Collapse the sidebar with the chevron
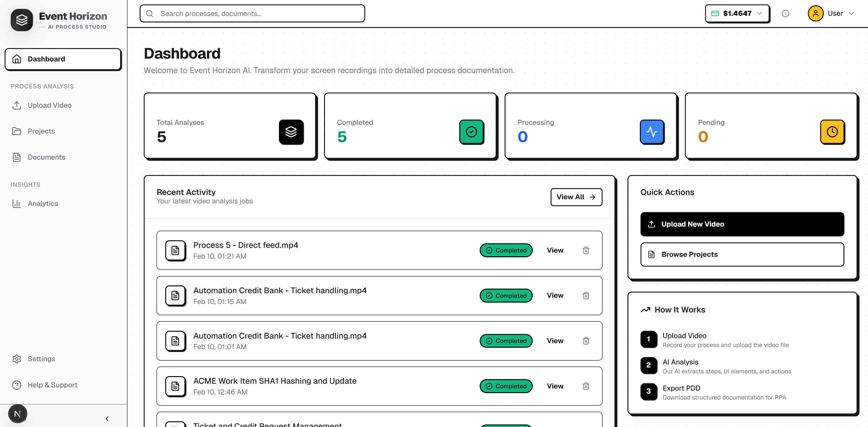This screenshot has height=427, width=868. [107, 418]
